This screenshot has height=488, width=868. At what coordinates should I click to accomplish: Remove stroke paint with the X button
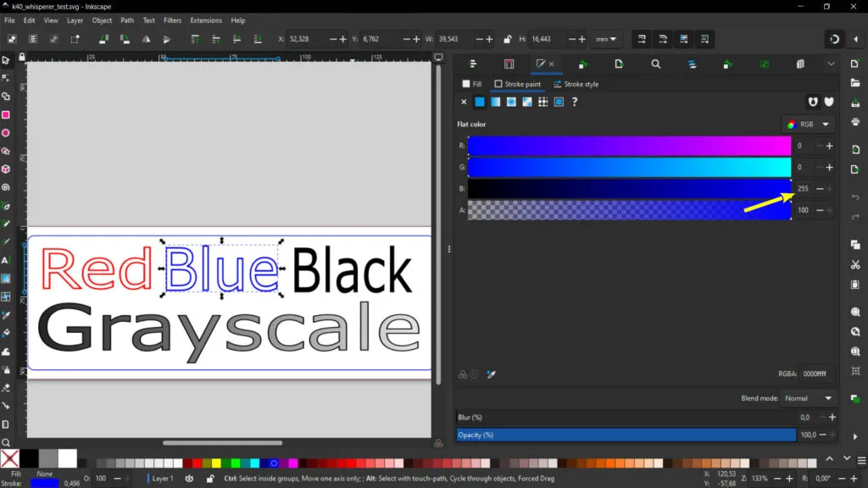pos(464,102)
